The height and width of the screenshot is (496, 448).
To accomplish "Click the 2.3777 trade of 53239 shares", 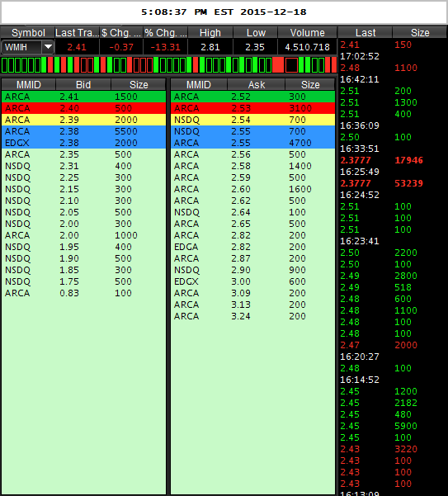I will 393,183.
